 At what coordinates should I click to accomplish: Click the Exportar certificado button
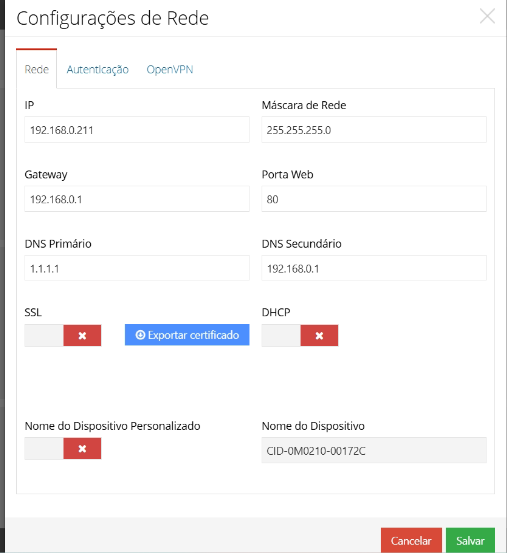tap(187, 335)
